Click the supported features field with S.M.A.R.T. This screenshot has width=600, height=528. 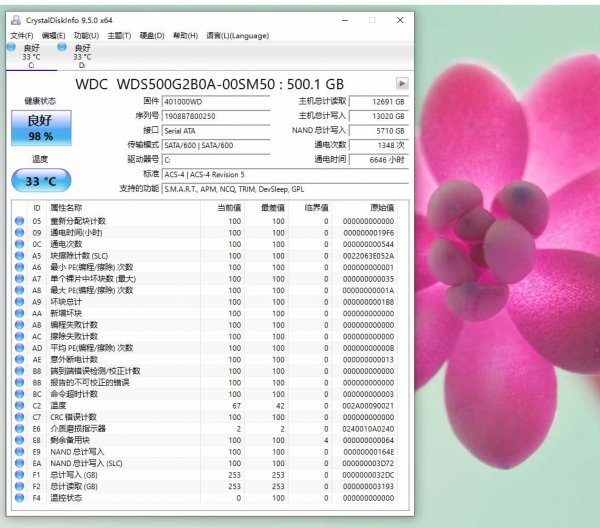tap(285, 189)
